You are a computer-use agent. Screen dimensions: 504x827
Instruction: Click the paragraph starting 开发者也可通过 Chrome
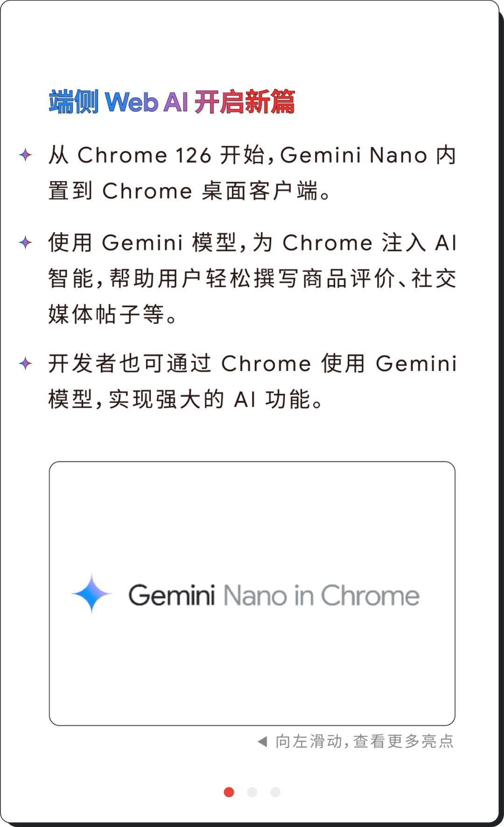(x=252, y=381)
